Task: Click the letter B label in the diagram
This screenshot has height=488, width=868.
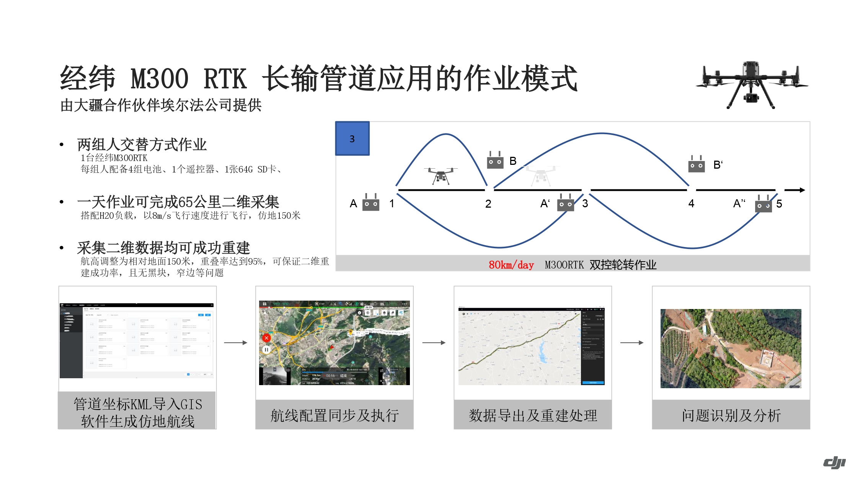Action: coord(513,161)
